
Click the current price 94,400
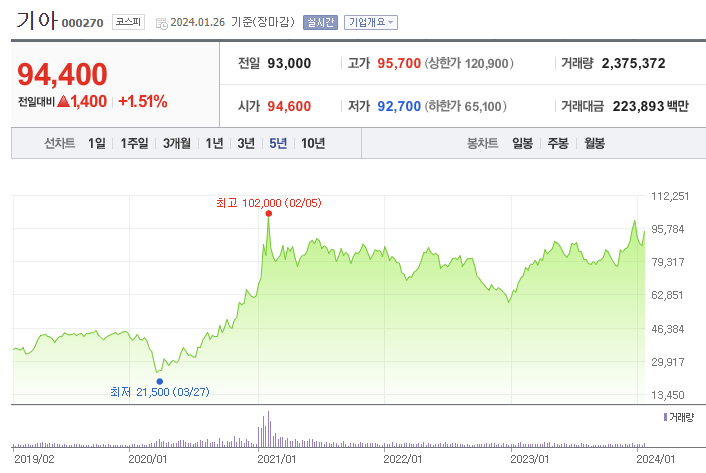(x=63, y=74)
